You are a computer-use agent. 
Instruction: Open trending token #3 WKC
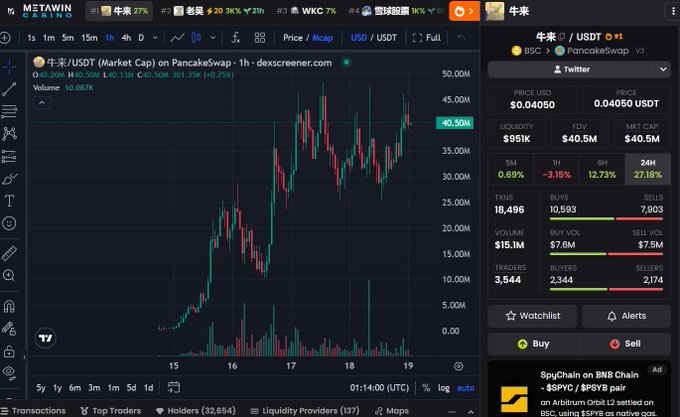coord(307,11)
